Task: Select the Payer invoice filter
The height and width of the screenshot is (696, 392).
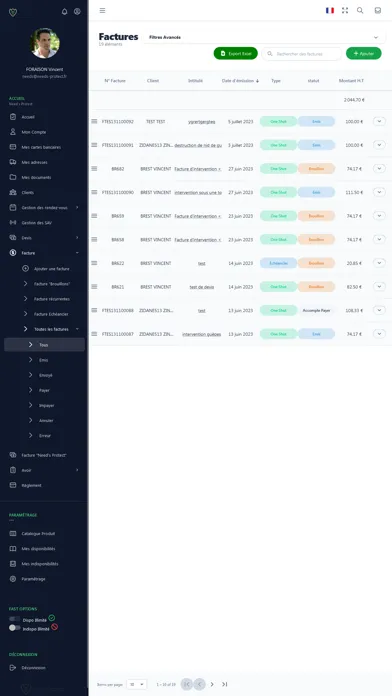Action: 44,390
